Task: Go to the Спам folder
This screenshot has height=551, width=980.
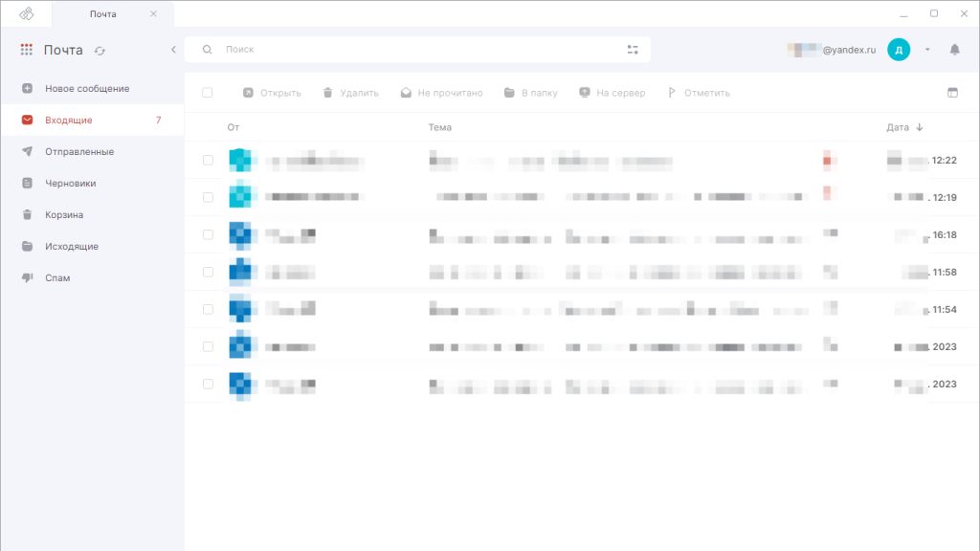Action: (57, 277)
